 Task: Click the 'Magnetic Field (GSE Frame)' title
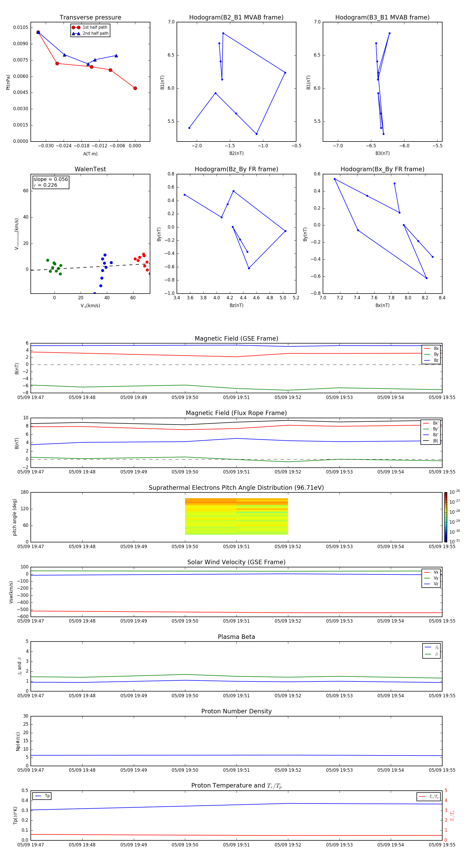point(236,339)
